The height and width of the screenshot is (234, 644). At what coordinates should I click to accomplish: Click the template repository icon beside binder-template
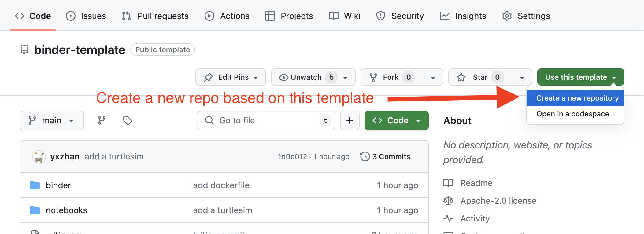24,49
